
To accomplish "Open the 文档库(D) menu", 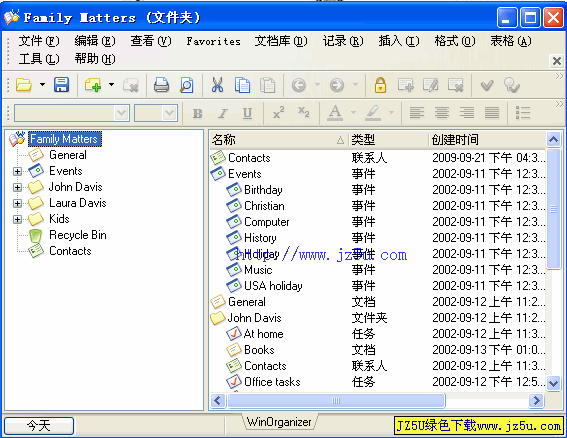I will pos(281,41).
